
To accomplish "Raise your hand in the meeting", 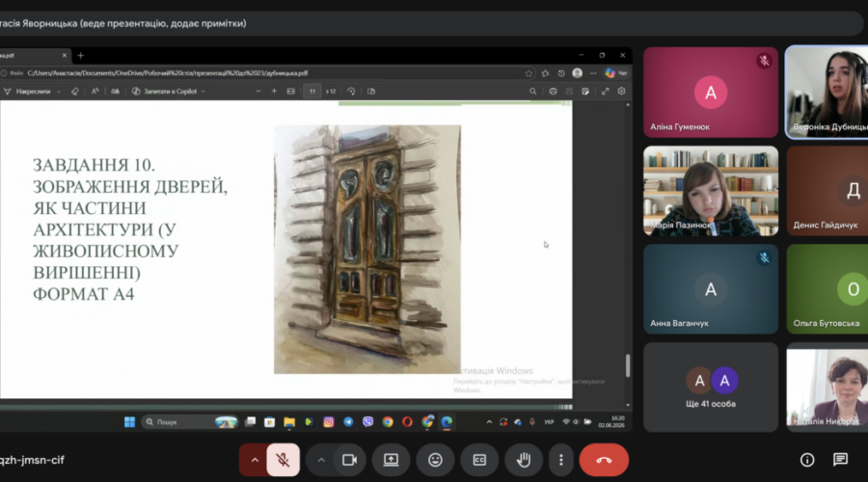I will [x=524, y=460].
